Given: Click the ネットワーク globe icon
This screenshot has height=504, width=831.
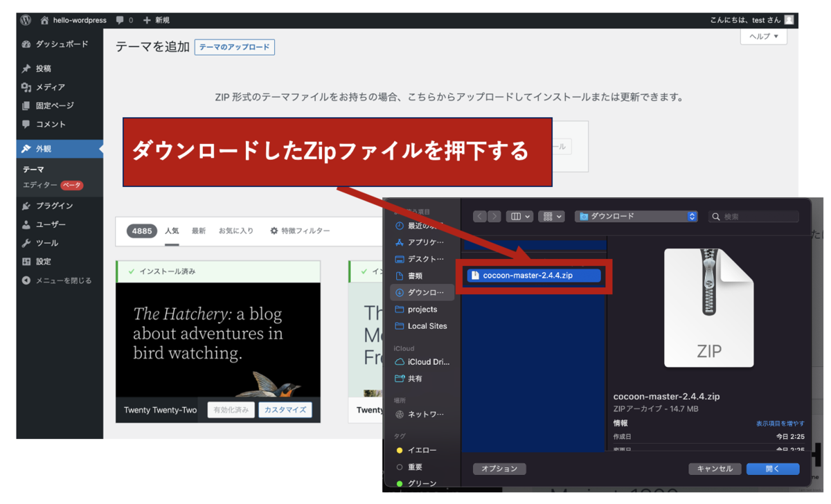Looking at the screenshot, I should (399, 414).
